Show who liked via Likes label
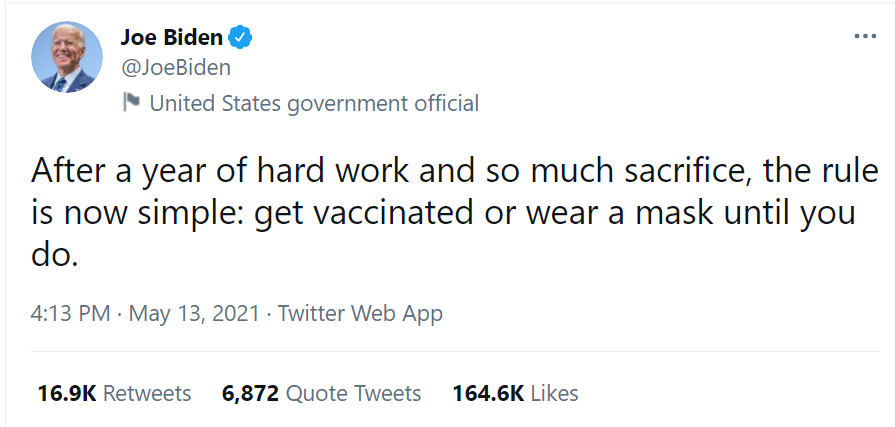 [554, 393]
